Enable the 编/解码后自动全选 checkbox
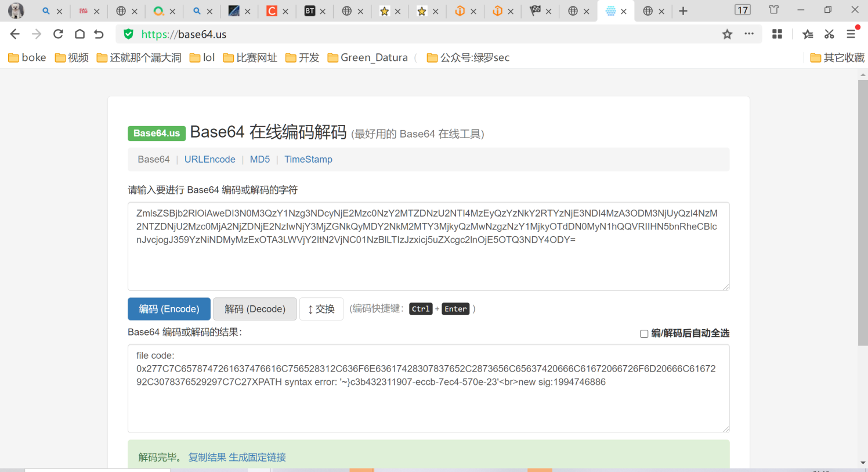The image size is (868, 472). 644,333
